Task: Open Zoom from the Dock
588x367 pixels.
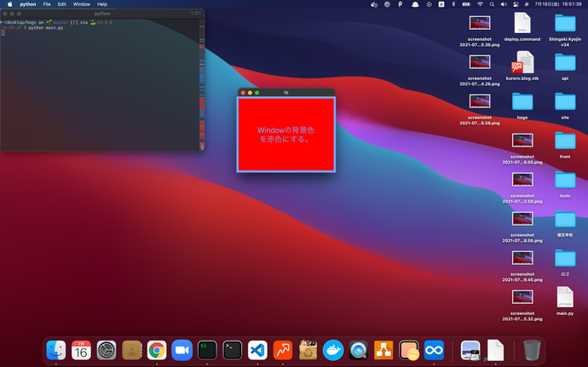Action: [x=182, y=350]
